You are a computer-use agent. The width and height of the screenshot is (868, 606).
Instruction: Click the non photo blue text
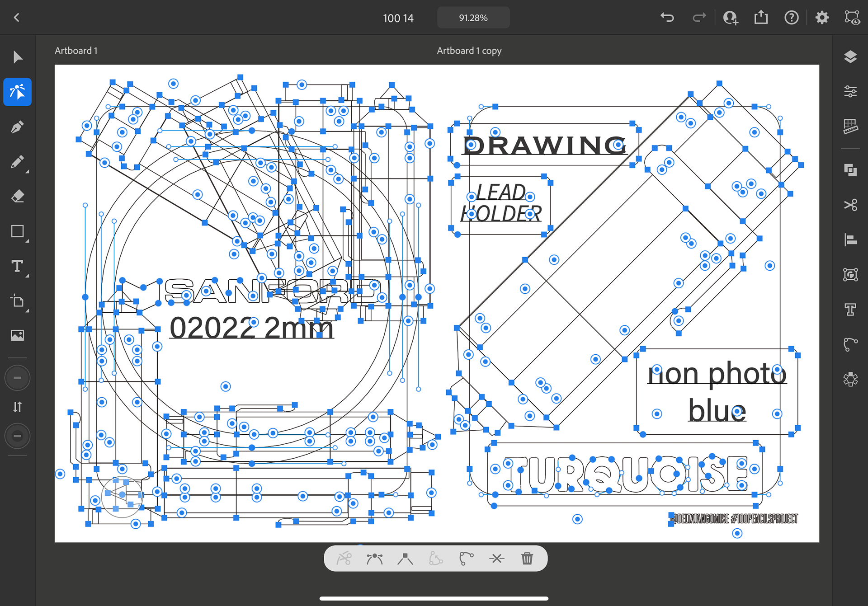[717, 391]
